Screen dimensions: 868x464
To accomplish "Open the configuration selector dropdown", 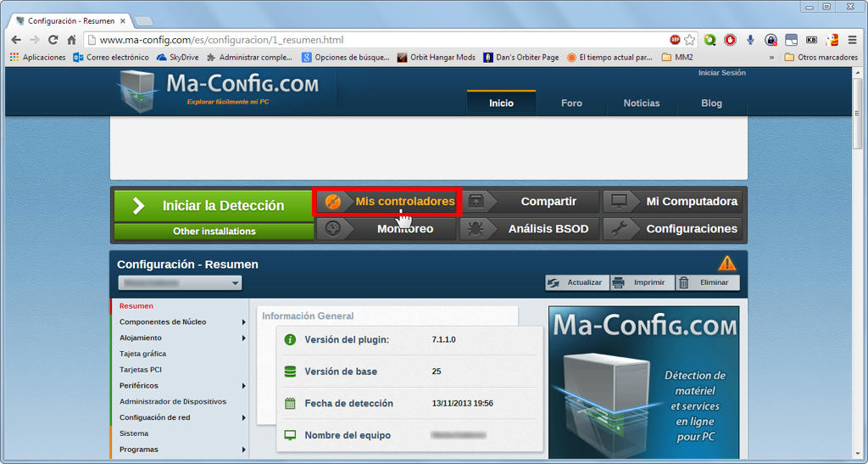I will point(180,283).
